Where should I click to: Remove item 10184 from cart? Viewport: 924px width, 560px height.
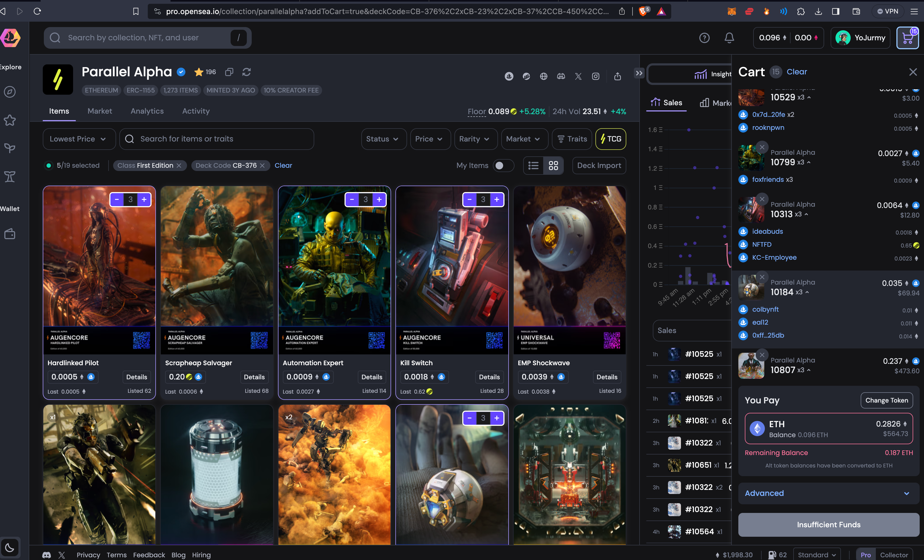pos(762,277)
